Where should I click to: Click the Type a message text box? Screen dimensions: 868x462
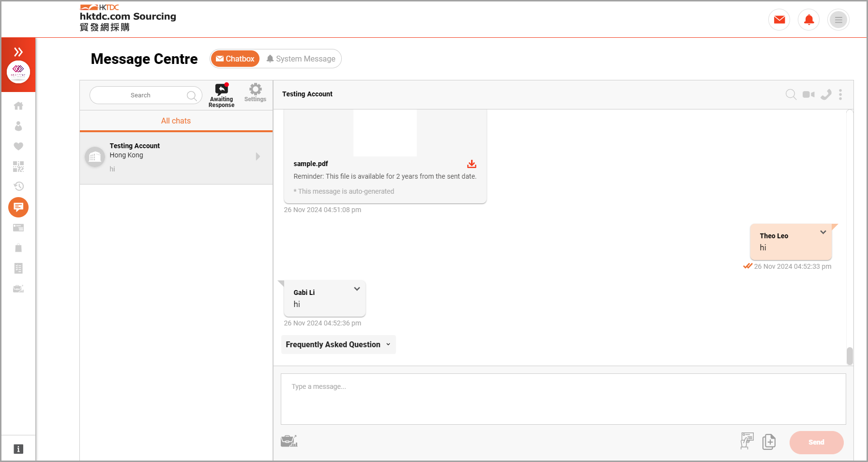pyautogui.click(x=563, y=399)
